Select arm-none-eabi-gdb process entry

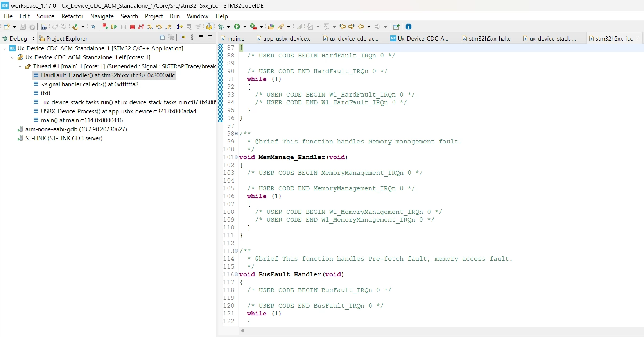click(72, 129)
